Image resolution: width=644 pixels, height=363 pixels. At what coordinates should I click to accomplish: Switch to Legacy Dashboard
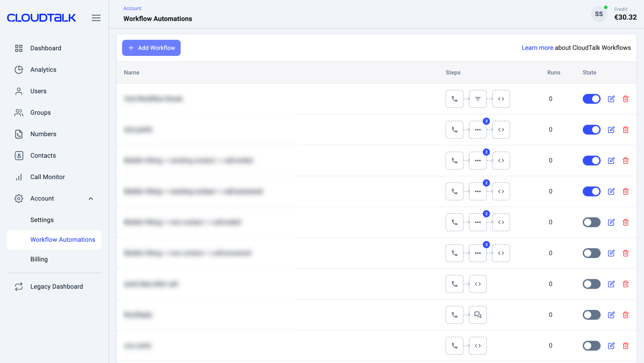pyautogui.click(x=56, y=287)
